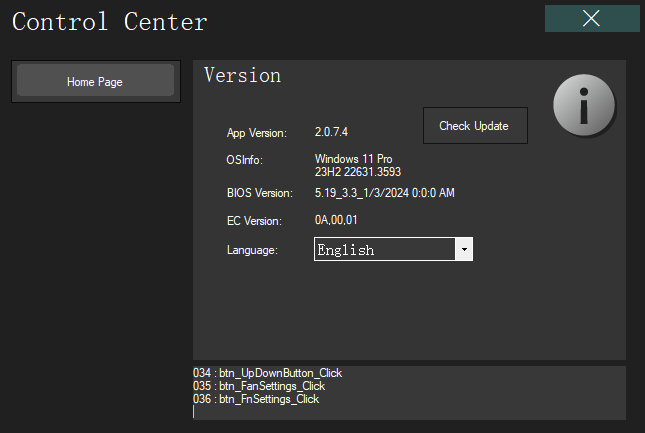The image size is (645, 433).
Task: Click the Windows 11 Pro text
Action: click(x=355, y=159)
